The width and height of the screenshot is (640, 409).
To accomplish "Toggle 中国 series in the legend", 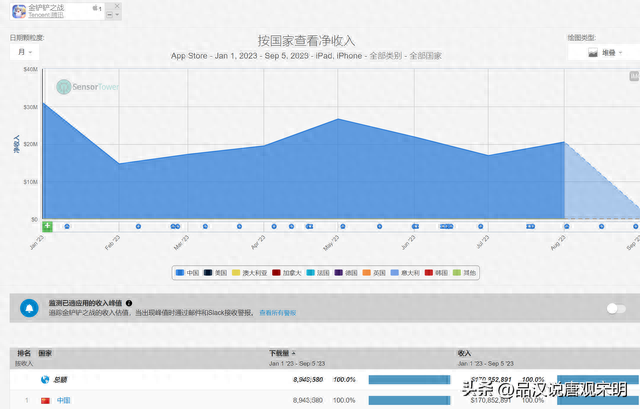I will point(187,273).
